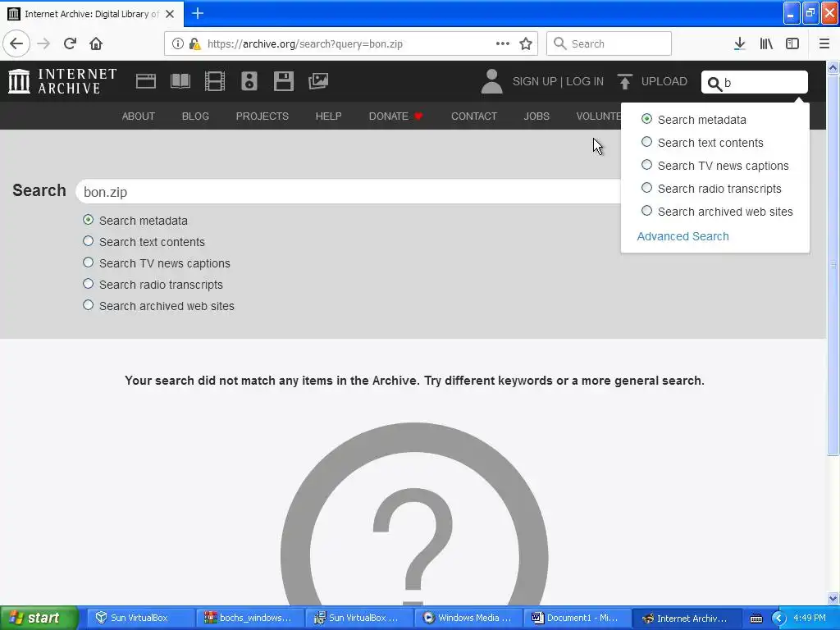Open the BLOG menu item
840x630 pixels.
tap(195, 116)
